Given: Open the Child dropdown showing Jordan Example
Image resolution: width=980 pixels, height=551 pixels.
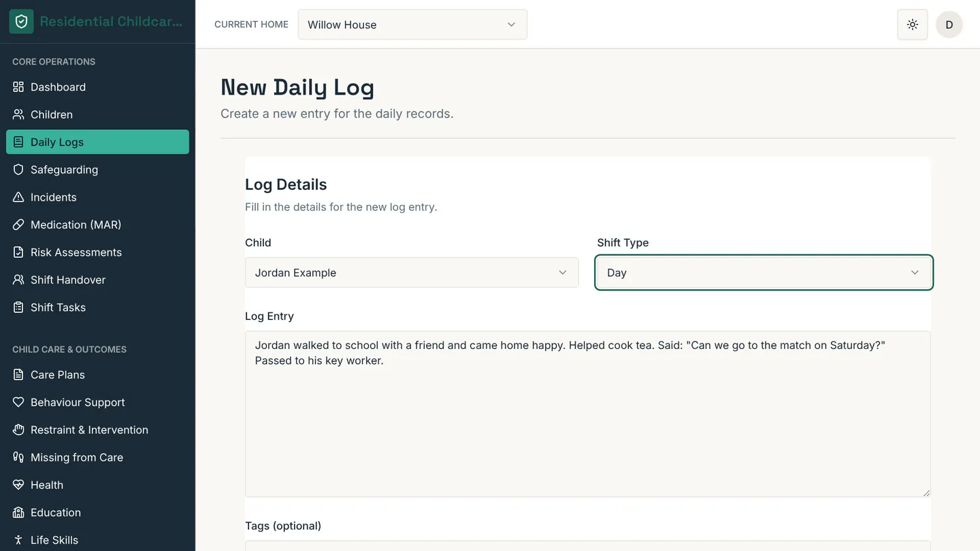Looking at the screenshot, I should point(412,273).
